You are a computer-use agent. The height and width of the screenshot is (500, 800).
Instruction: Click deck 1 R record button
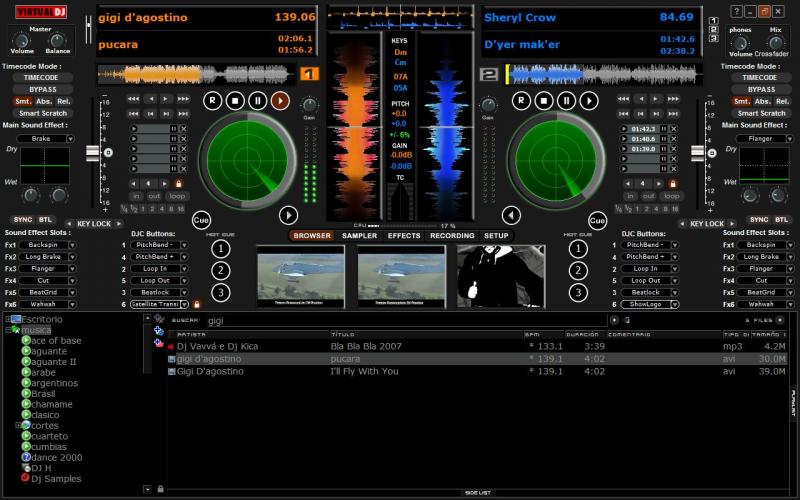(212, 101)
